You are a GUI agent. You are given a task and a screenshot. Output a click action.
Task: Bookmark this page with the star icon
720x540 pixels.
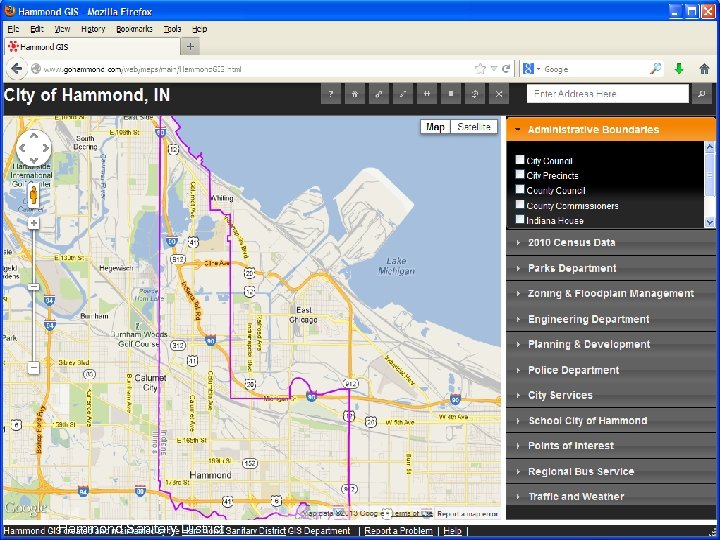pyautogui.click(x=480, y=69)
